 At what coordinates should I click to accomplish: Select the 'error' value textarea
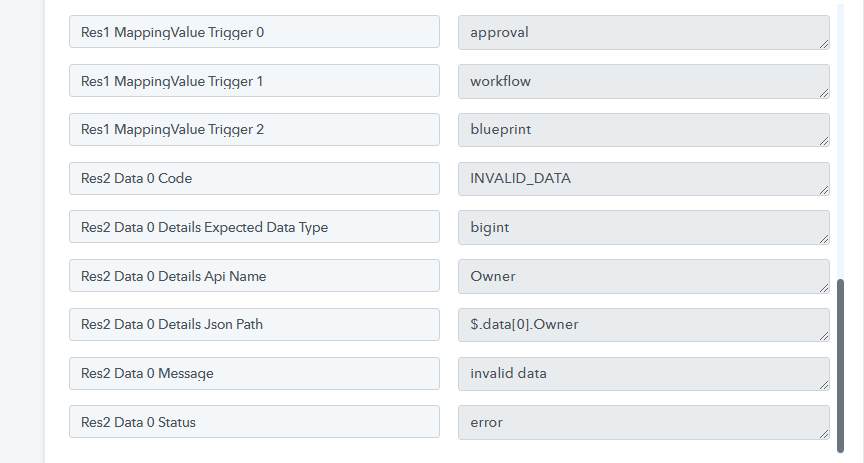click(x=644, y=423)
